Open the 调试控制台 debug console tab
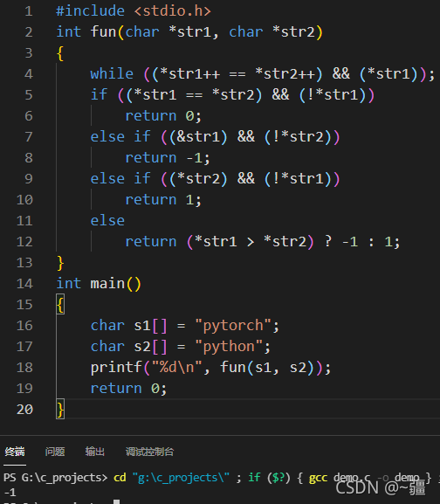 (149, 452)
